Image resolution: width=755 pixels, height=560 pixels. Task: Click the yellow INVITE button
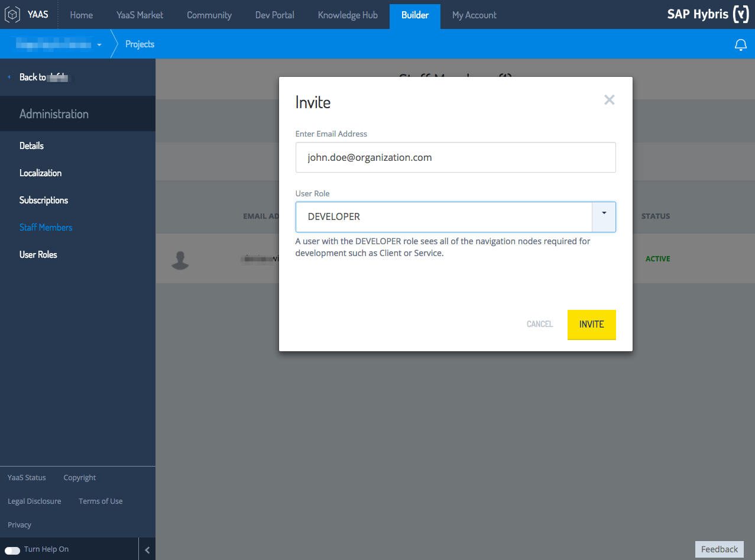pyautogui.click(x=592, y=325)
